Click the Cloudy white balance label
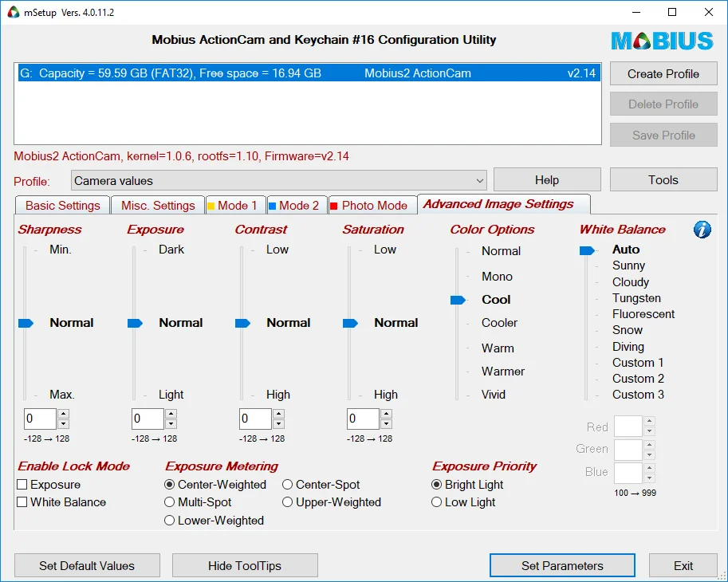 pos(631,282)
